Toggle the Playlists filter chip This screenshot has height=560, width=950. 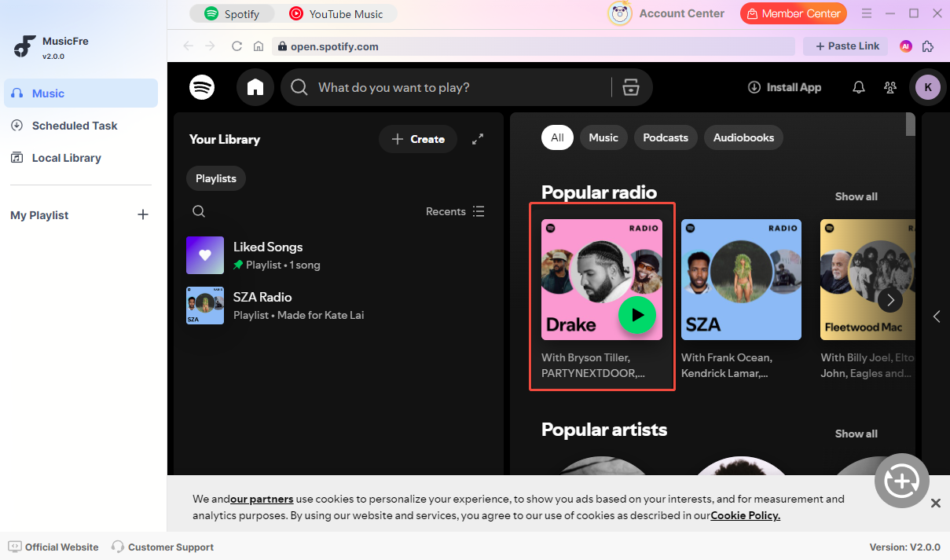[x=216, y=178]
